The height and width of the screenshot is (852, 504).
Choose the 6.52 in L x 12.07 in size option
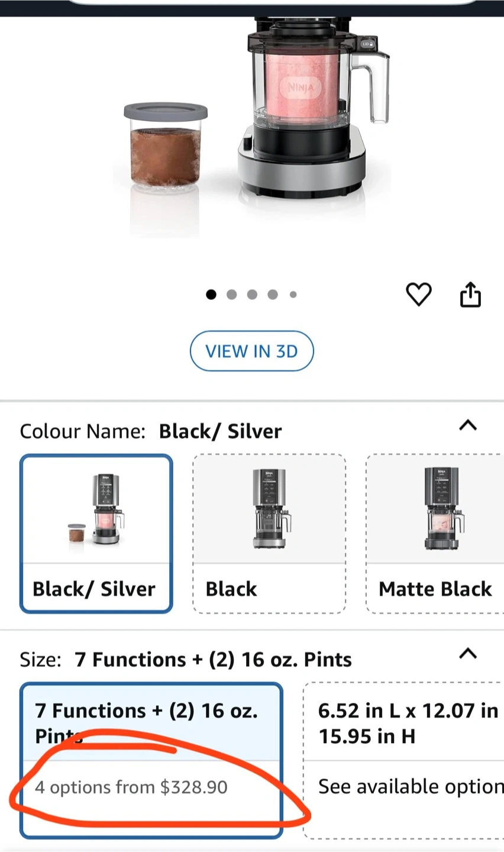(407, 722)
